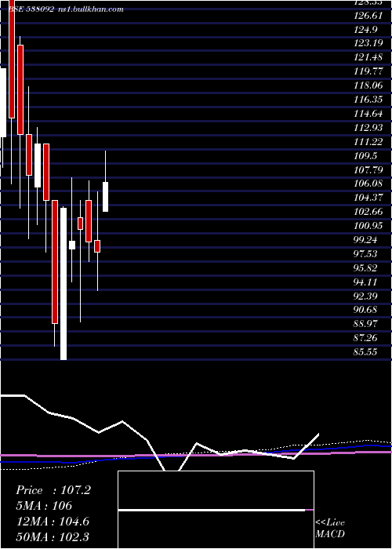The height and width of the screenshot is (549, 392).
Task: Click the price label 107.79
Action: (x=368, y=169)
